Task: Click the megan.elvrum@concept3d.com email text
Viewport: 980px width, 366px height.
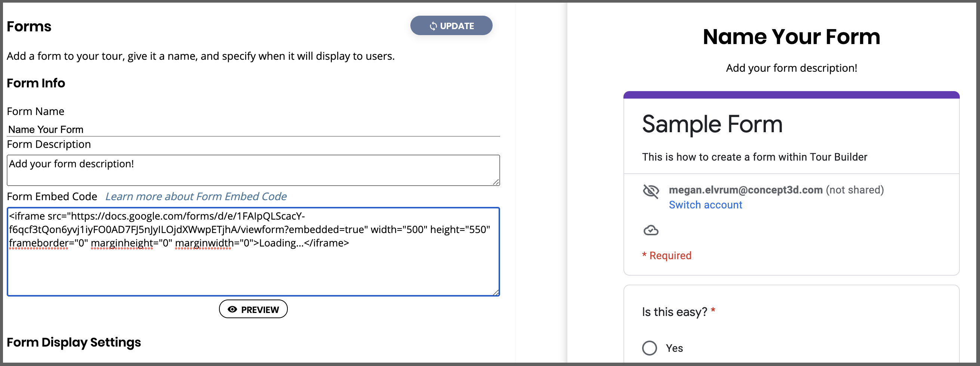Action: pos(746,190)
